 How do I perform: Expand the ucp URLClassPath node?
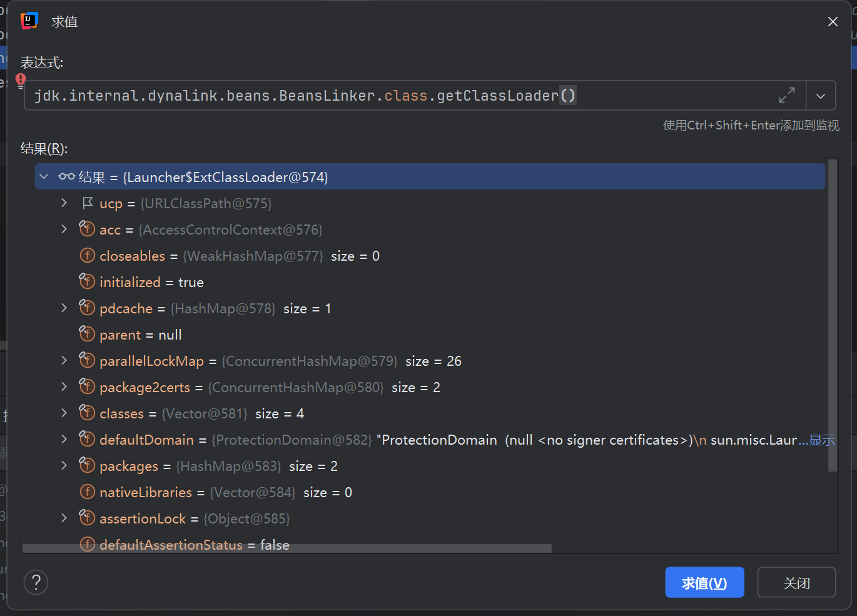click(64, 203)
